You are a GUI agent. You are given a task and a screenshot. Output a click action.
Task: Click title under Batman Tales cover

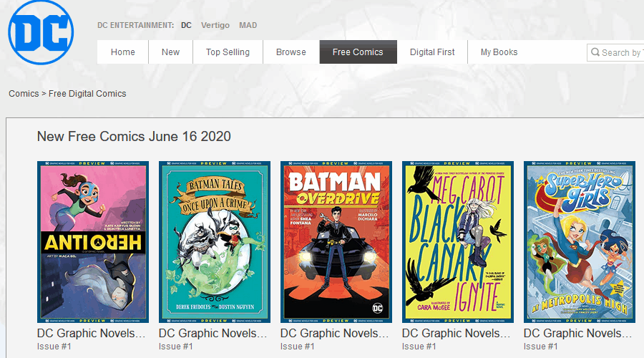point(213,333)
